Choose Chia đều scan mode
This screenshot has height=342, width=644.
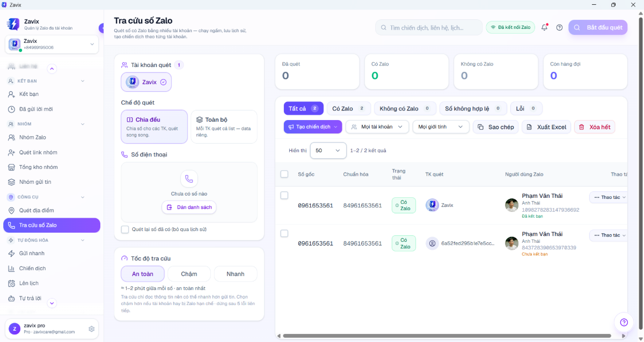tap(155, 127)
